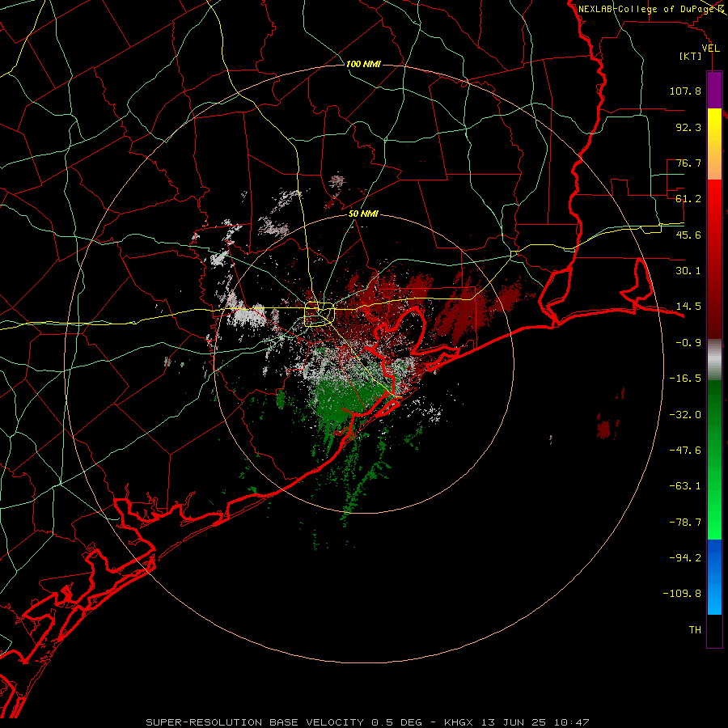Select the 76.7 velocity scale value
Screen dimensions: 728x728
pos(688,163)
